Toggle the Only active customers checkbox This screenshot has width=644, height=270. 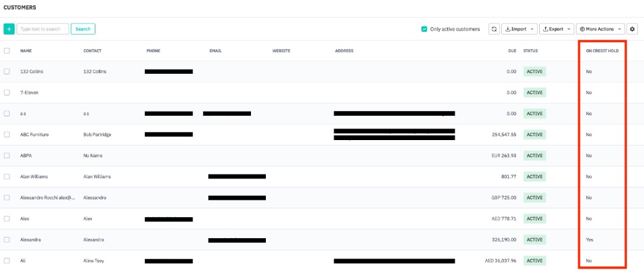(x=424, y=29)
